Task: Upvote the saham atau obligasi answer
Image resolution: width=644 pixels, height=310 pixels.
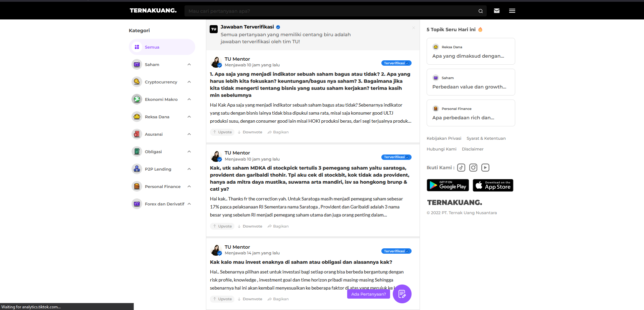Action: click(222, 299)
